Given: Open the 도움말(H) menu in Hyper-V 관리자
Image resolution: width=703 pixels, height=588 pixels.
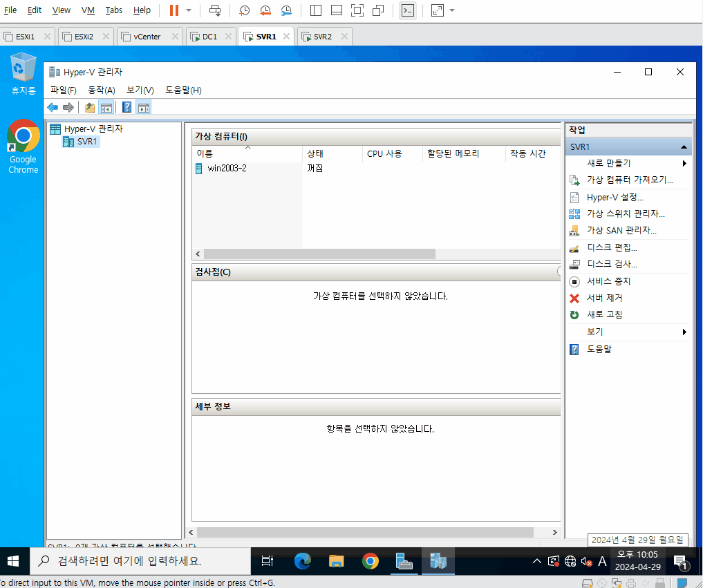Looking at the screenshot, I should click(183, 90).
